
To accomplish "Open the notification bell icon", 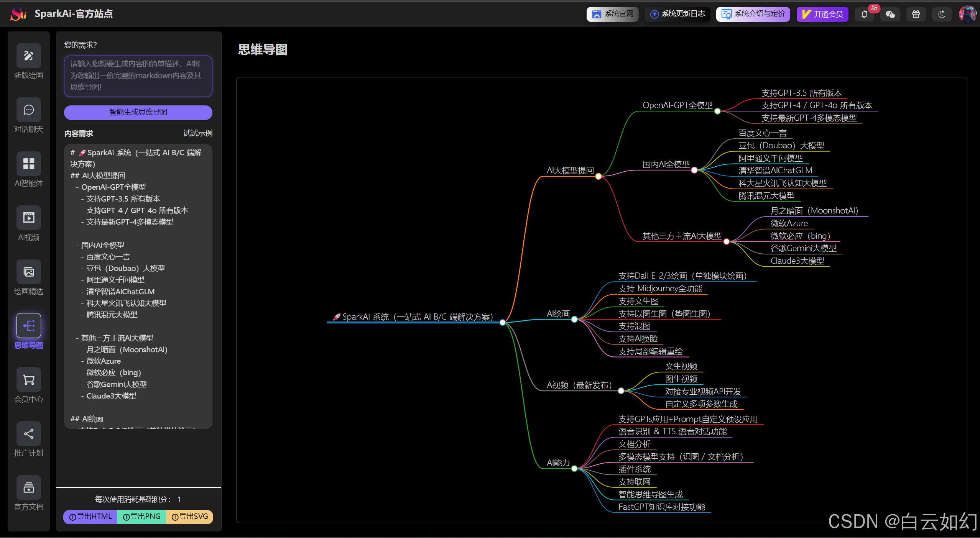I will click(x=864, y=15).
